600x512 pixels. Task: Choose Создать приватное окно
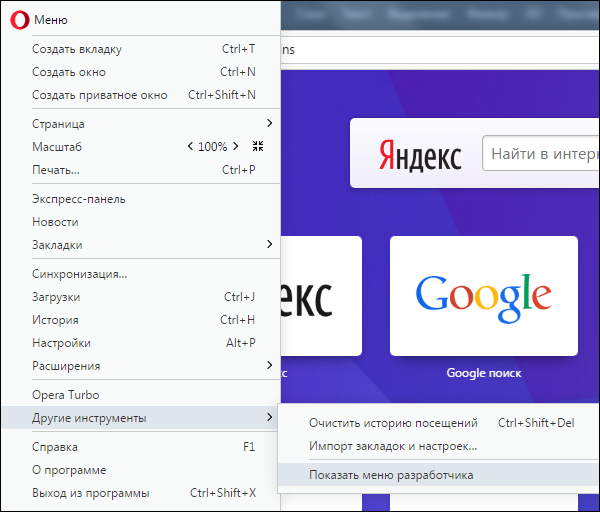(x=99, y=95)
